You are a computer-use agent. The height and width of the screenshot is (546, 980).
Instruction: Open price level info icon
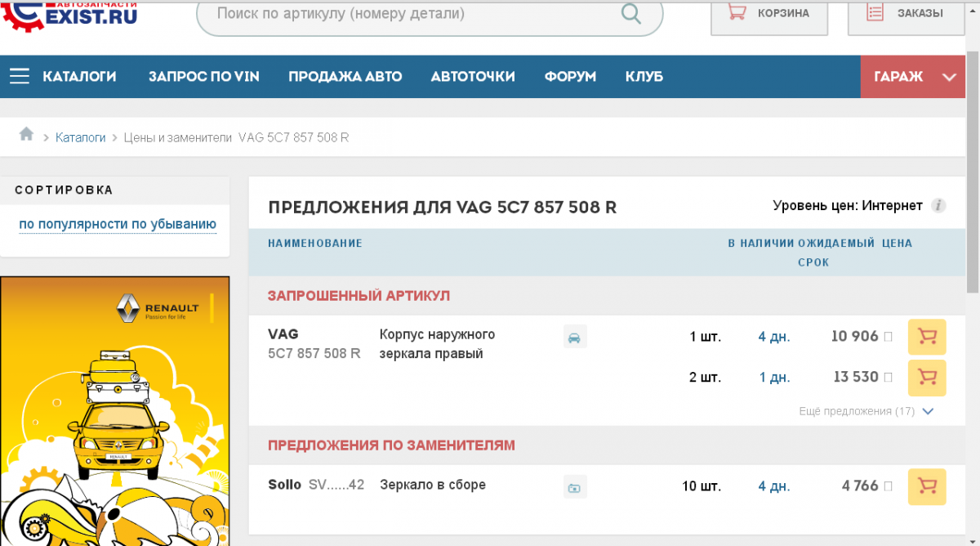click(938, 205)
